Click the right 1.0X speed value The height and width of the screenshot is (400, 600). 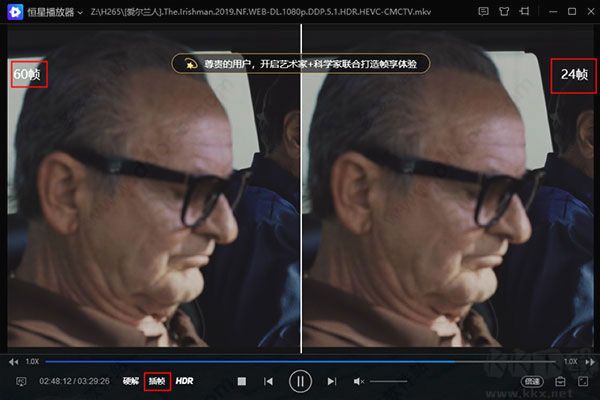(570, 361)
